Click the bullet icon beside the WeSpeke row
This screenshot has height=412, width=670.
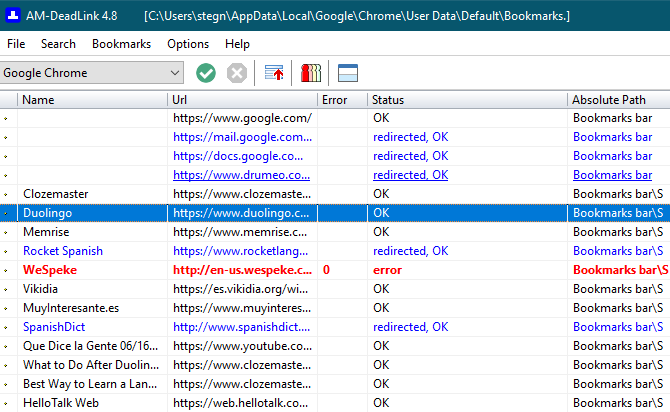click(x=6, y=270)
